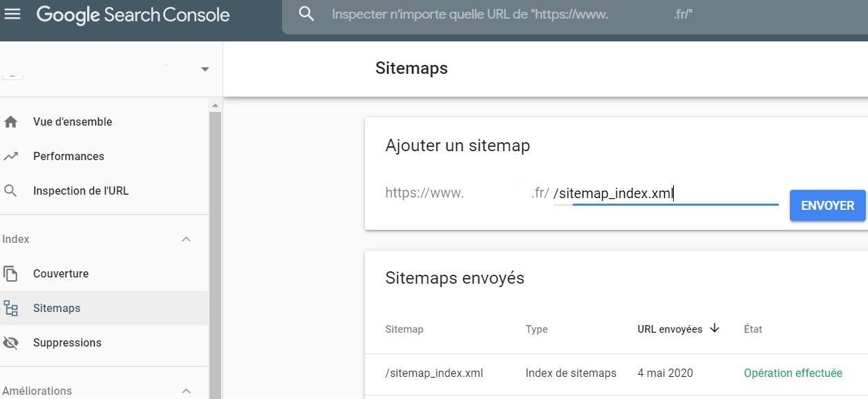Viewport: 868px width, 399px height.
Task: Click the Sitemaps envoyés heading
Action: point(455,278)
